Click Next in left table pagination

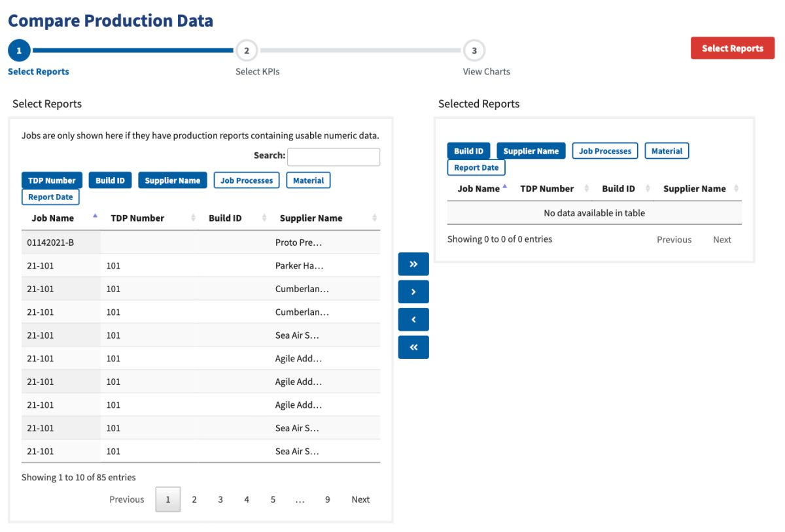click(360, 499)
